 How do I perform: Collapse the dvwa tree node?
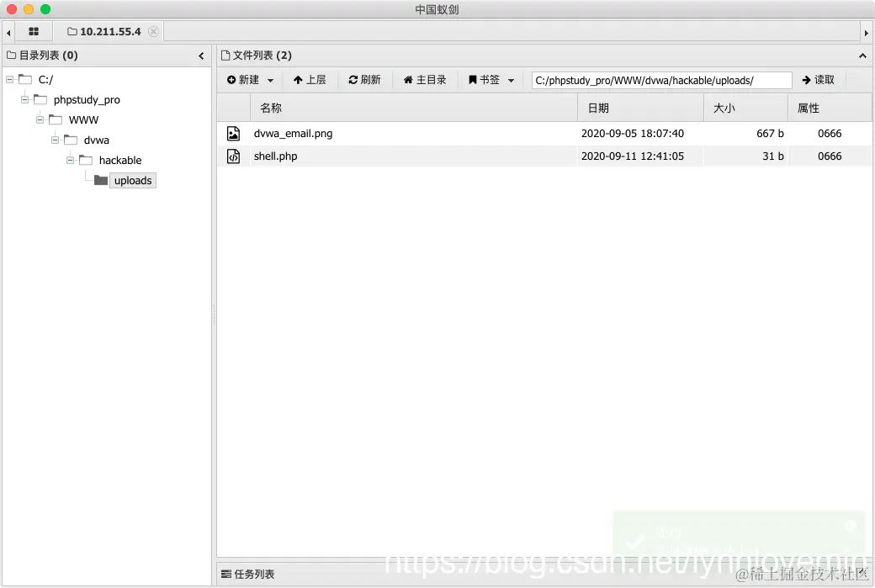[55, 140]
